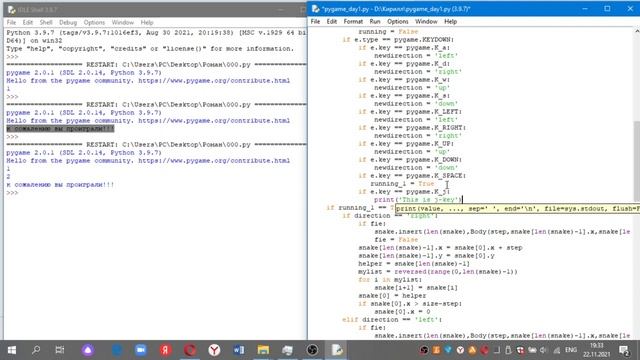Open Help menu in IDLE Shell
The image size is (640, 360).
(x=147, y=22)
